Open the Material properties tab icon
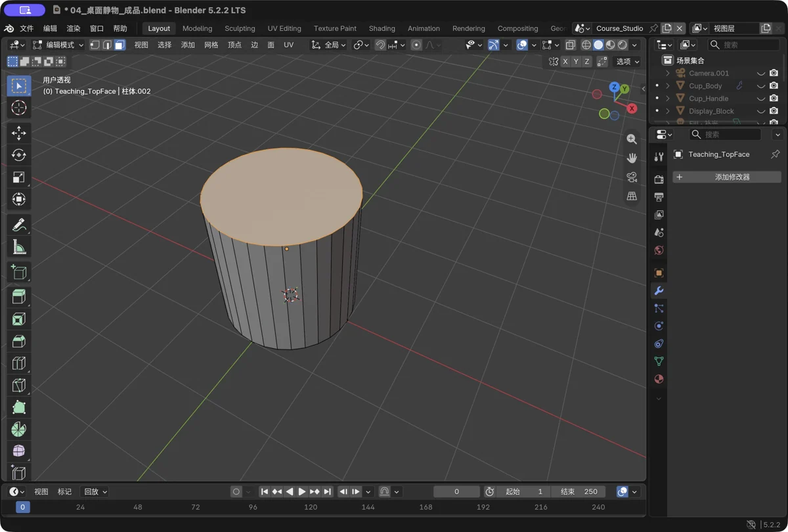The width and height of the screenshot is (788, 532). pyautogui.click(x=659, y=379)
